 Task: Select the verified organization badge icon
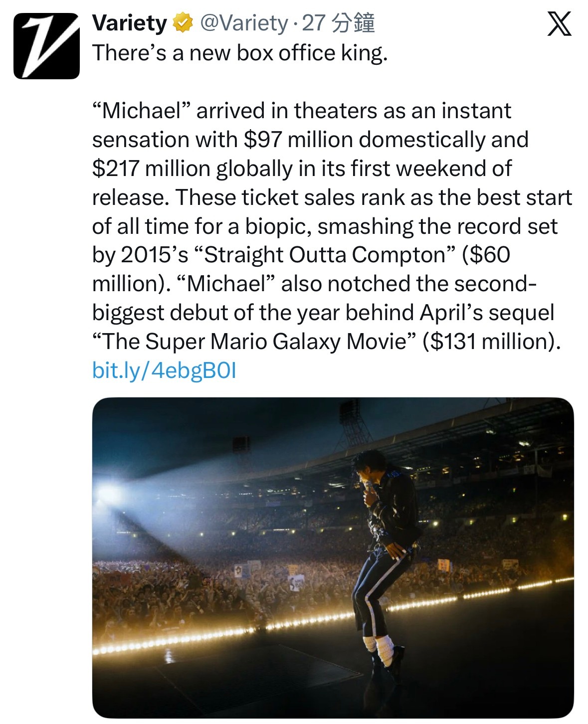181,23
